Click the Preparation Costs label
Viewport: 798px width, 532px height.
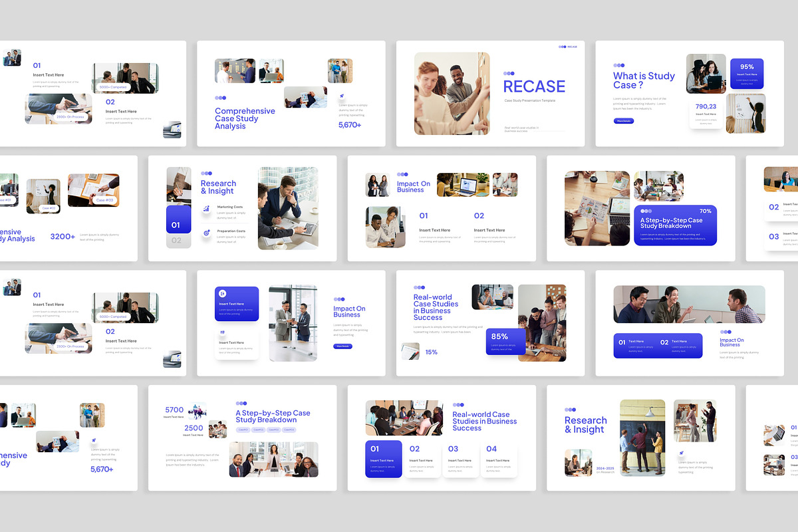point(231,231)
